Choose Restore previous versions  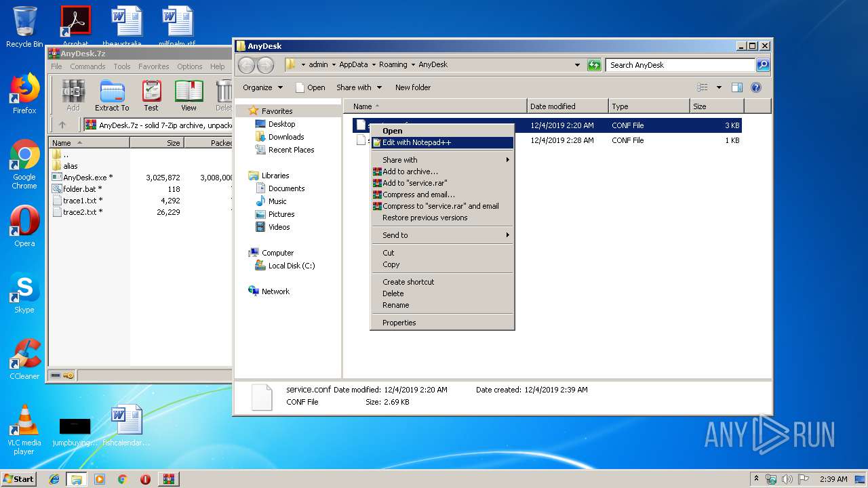[x=442, y=218]
